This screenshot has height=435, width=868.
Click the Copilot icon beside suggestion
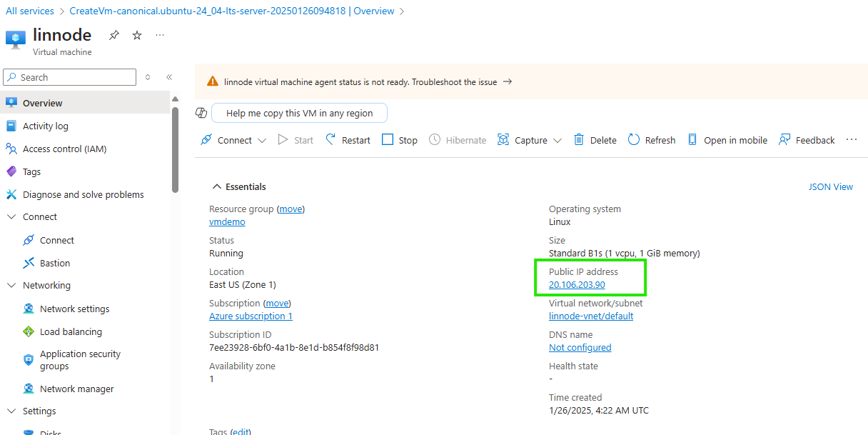(x=201, y=113)
